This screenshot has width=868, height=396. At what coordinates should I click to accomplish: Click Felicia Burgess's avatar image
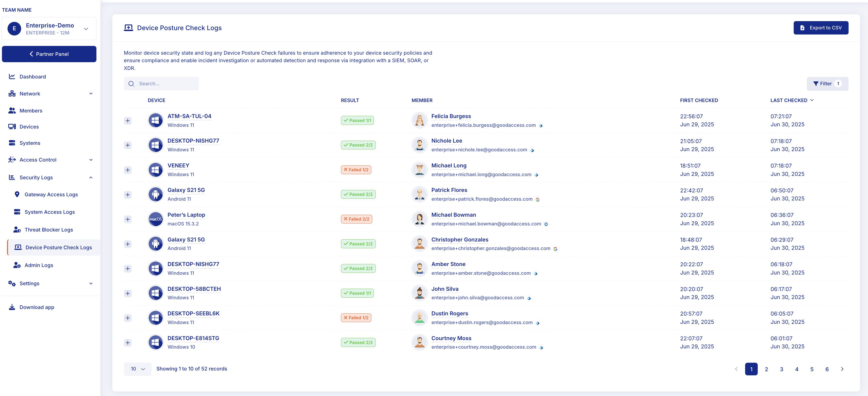click(419, 120)
